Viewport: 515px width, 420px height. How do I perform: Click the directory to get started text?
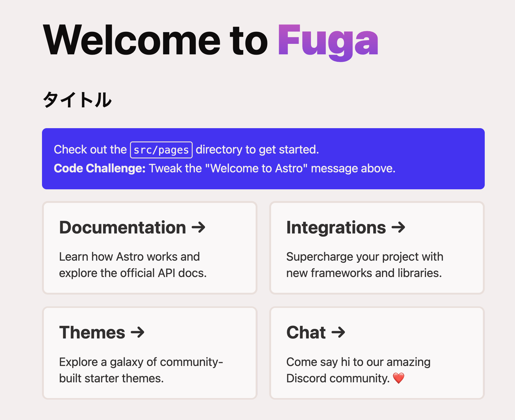(257, 149)
